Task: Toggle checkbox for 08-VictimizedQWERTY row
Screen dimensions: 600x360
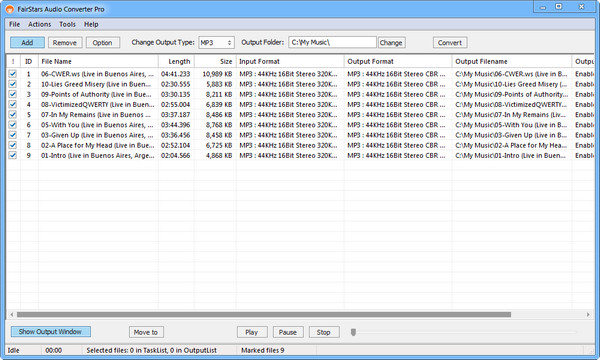Action: (x=13, y=104)
